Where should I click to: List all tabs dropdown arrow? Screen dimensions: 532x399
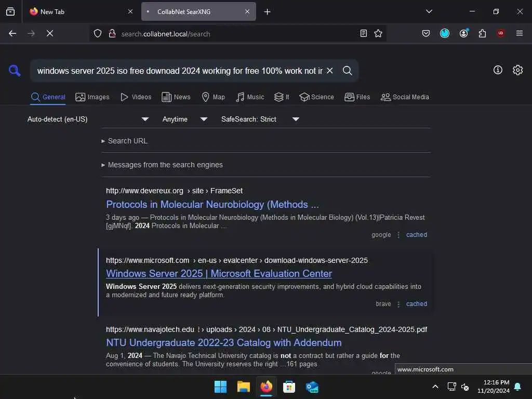pyautogui.click(x=429, y=11)
